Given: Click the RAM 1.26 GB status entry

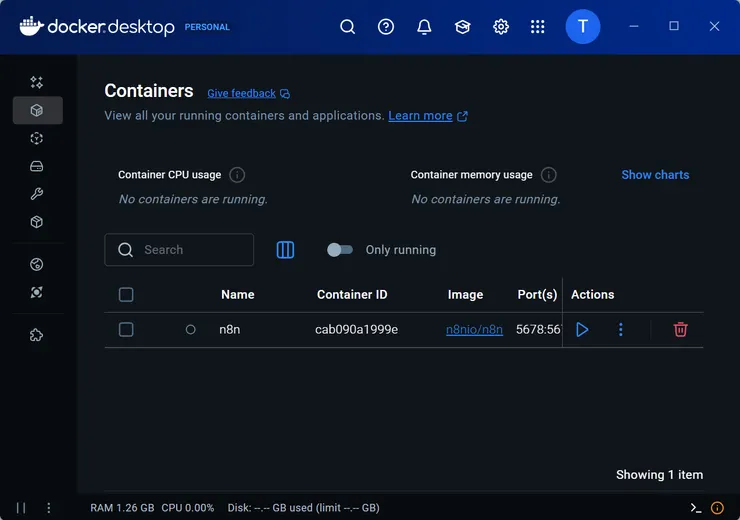Looking at the screenshot, I should [x=122, y=508].
